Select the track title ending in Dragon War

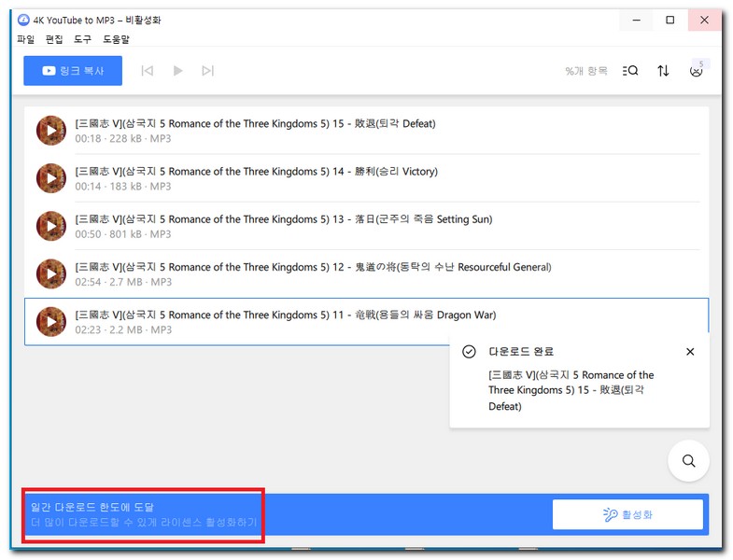coord(286,315)
